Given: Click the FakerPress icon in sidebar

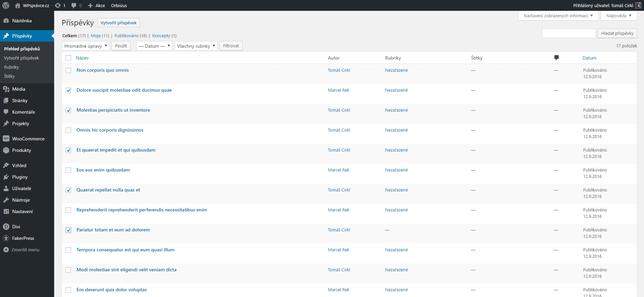Looking at the screenshot, I should pos(6,238).
